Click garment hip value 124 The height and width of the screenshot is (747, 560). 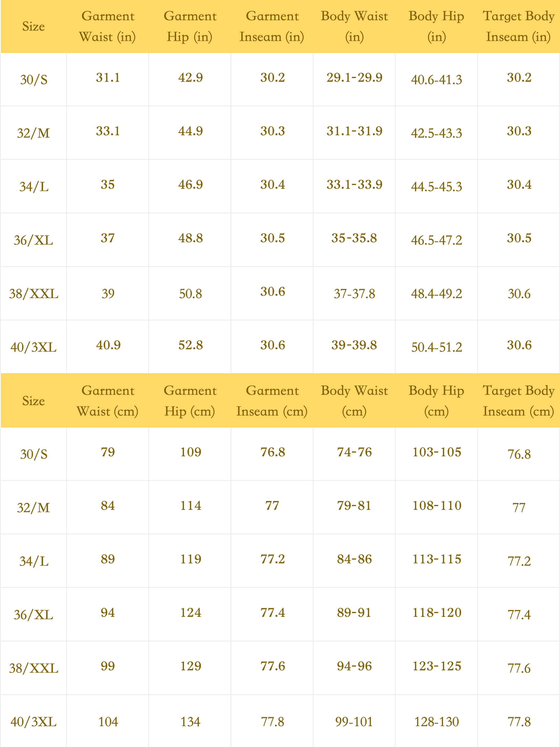click(190, 613)
